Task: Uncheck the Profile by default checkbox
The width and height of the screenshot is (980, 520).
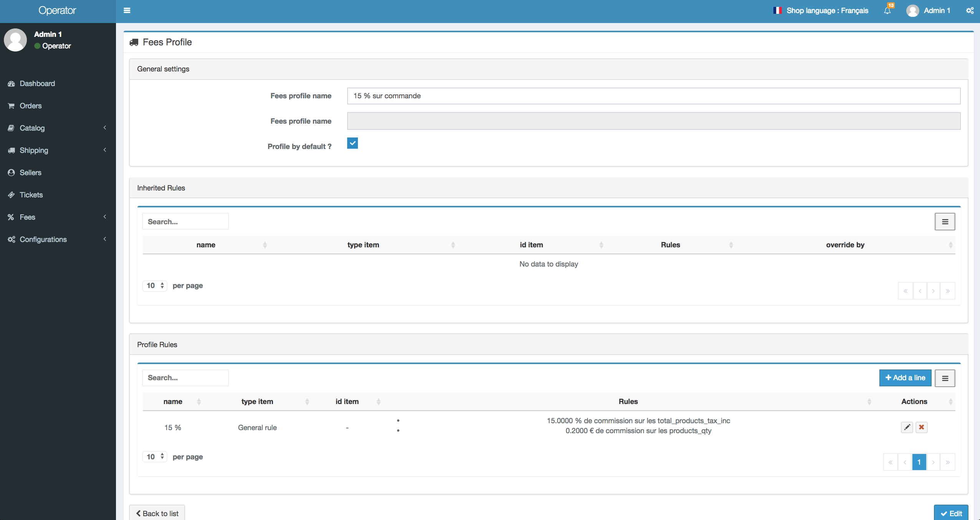Action: (x=352, y=143)
